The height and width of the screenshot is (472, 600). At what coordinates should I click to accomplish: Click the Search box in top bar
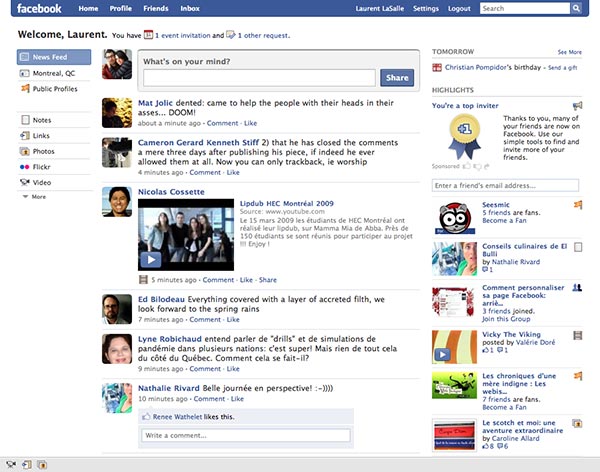(x=525, y=8)
